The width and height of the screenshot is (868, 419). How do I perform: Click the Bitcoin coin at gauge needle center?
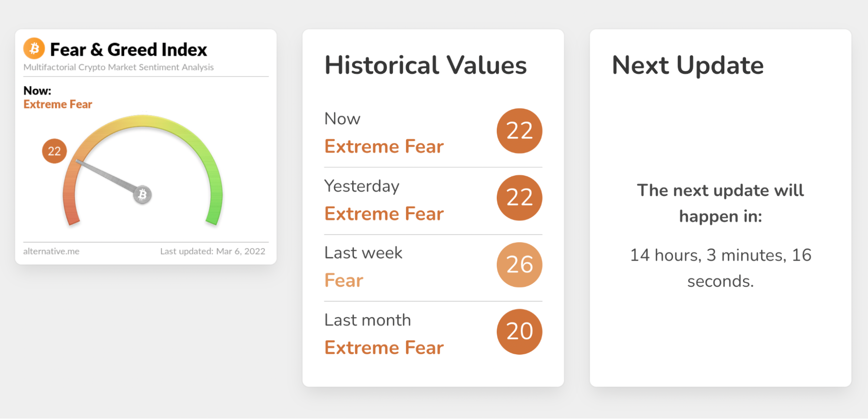tap(142, 195)
